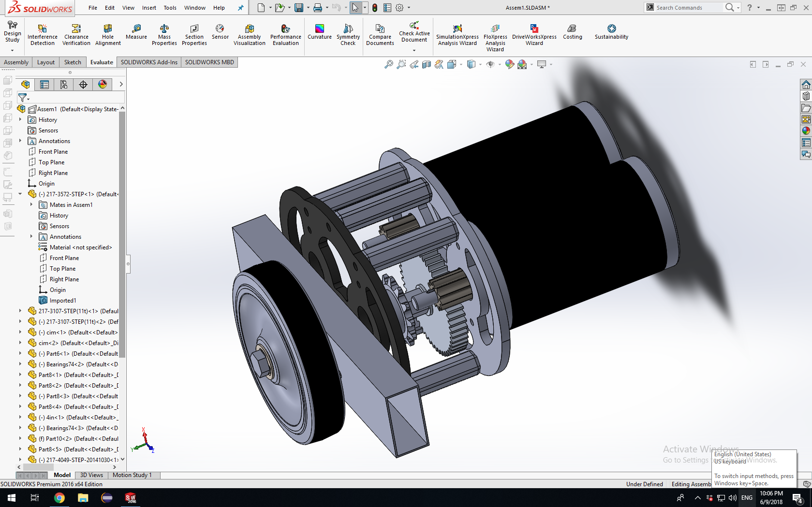Open the Interference Detection tool
Image resolution: width=812 pixels, height=507 pixels.
43,35
